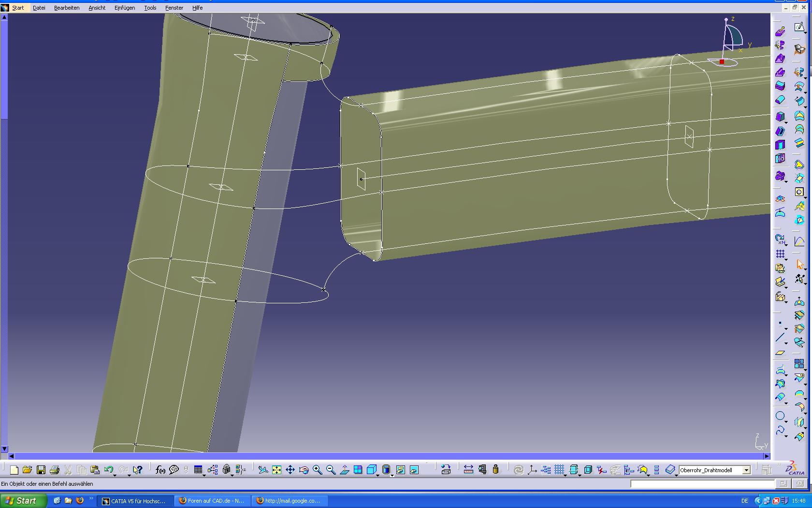
Task: Open the Oberrohr_Drahtmodell dropdown
Action: tap(746, 470)
